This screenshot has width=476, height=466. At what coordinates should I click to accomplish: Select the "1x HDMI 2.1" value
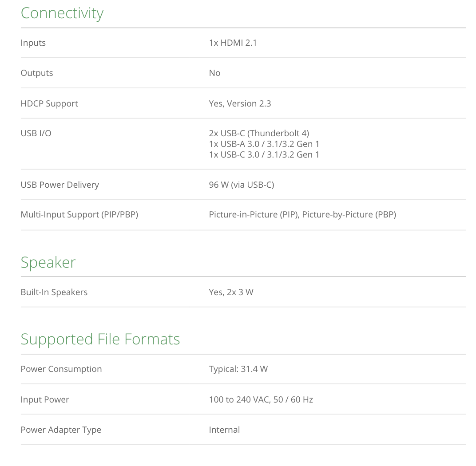pyautogui.click(x=233, y=43)
